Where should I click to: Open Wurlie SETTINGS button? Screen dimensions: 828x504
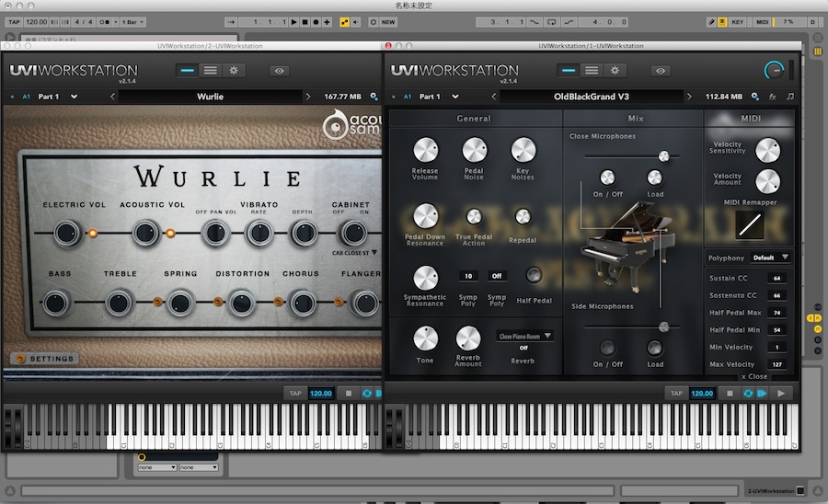tap(45, 359)
